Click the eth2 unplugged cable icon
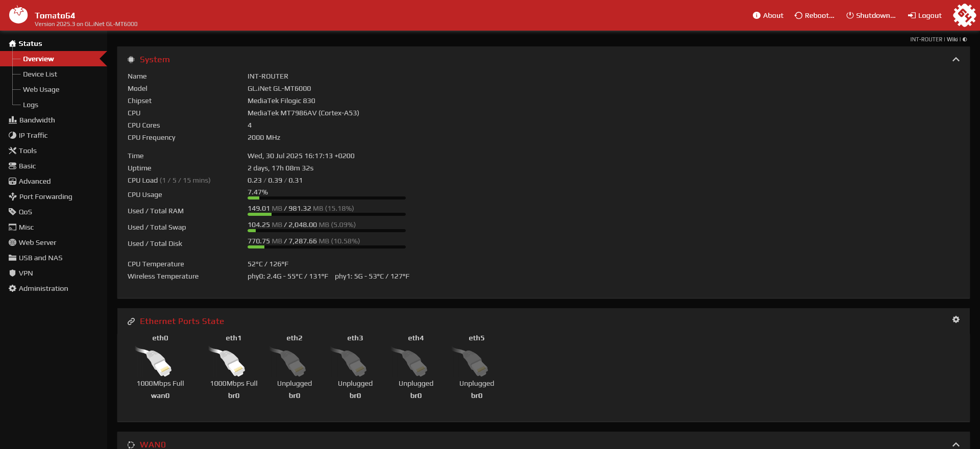980x449 pixels. tap(288, 361)
